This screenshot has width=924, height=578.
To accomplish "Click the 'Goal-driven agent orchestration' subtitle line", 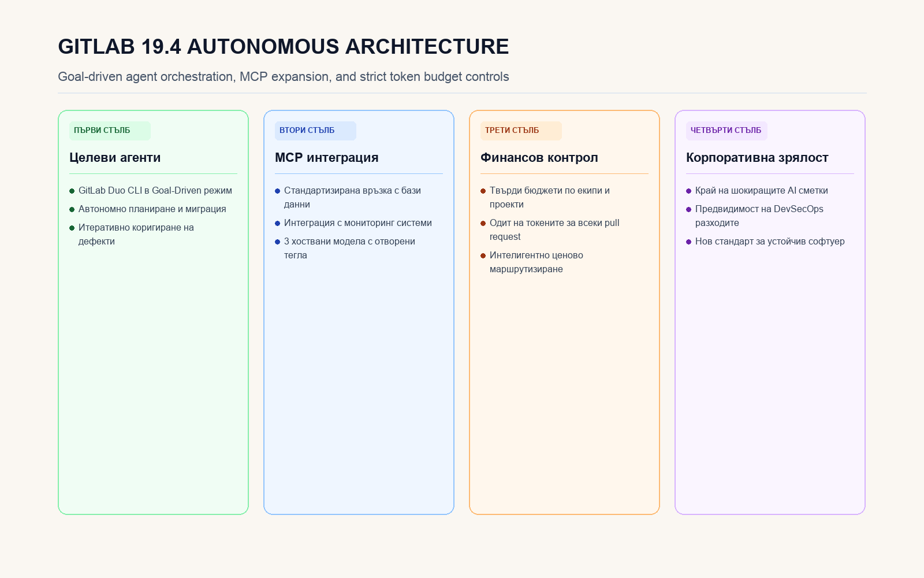I will click(283, 77).
